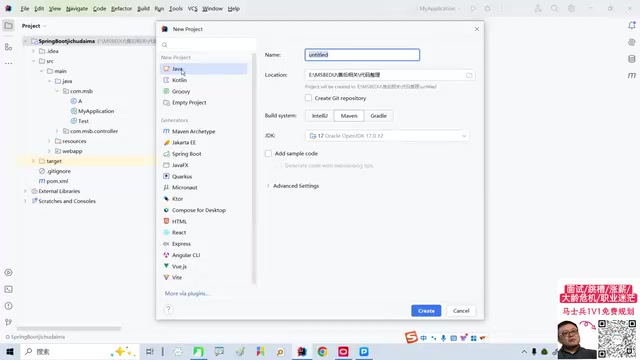
Task: Expand External Libraries node
Action: coord(25,191)
